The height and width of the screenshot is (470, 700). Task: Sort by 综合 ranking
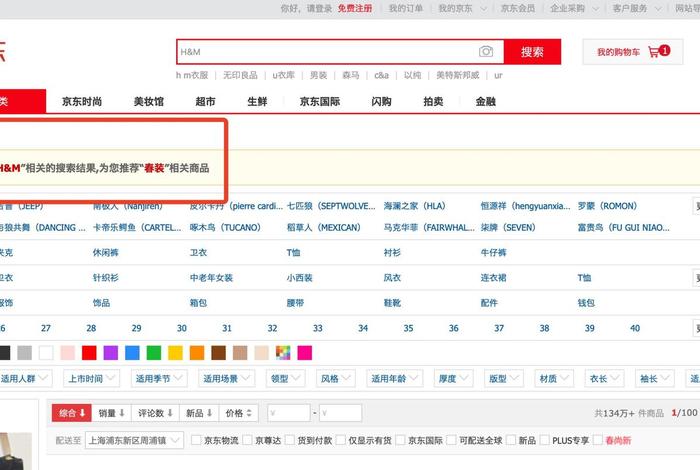[x=72, y=413]
